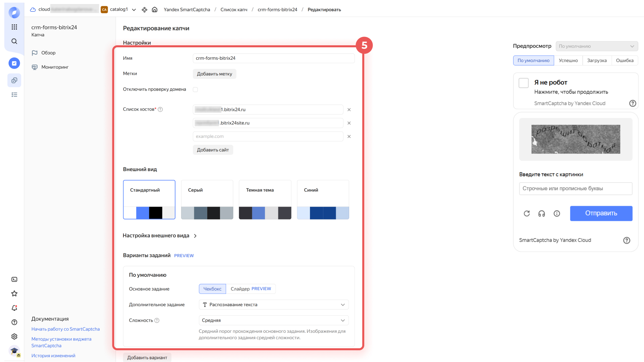Refresh the captcha image in preview

point(527,213)
